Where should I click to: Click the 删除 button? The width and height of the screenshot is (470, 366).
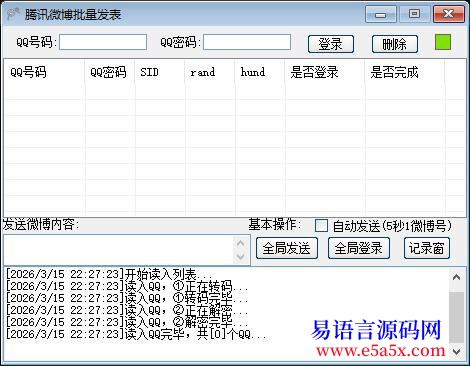coord(395,44)
